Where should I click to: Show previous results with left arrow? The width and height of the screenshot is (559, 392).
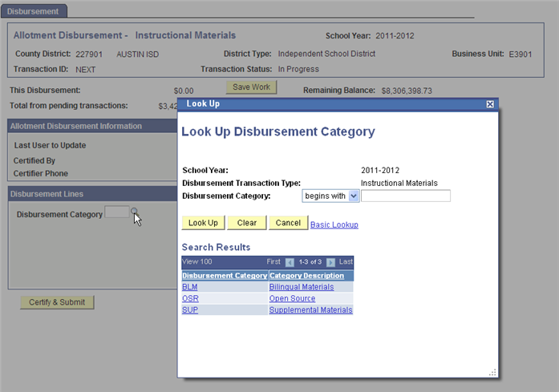[290, 262]
